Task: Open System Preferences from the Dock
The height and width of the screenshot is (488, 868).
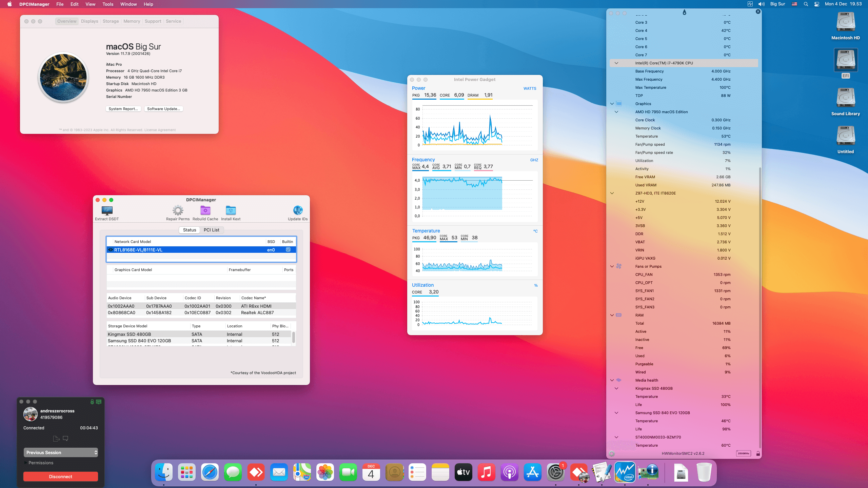Action: pos(555,472)
